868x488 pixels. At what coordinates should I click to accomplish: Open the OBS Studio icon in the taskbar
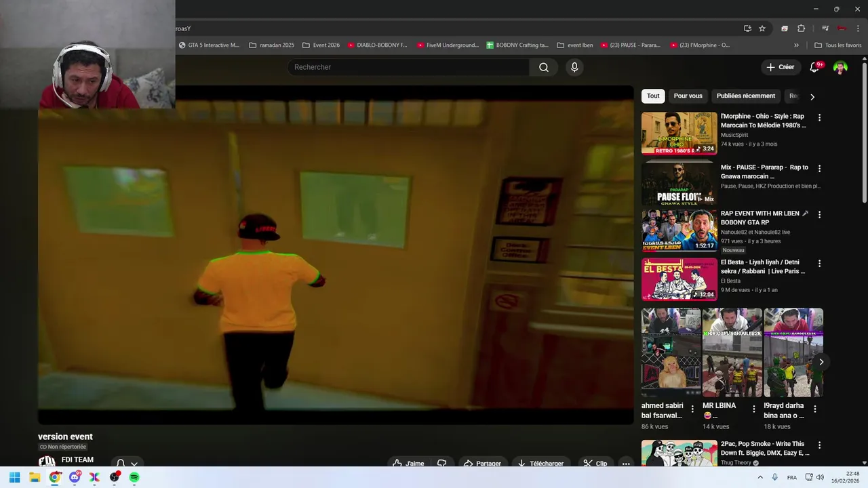[115, 477]
